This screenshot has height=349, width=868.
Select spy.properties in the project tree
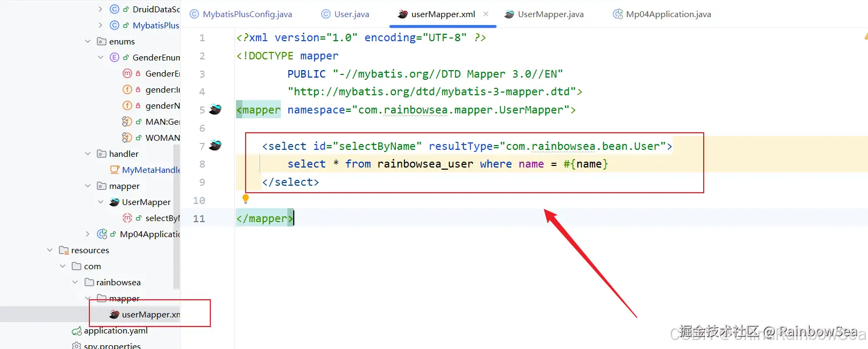[112, 345]
